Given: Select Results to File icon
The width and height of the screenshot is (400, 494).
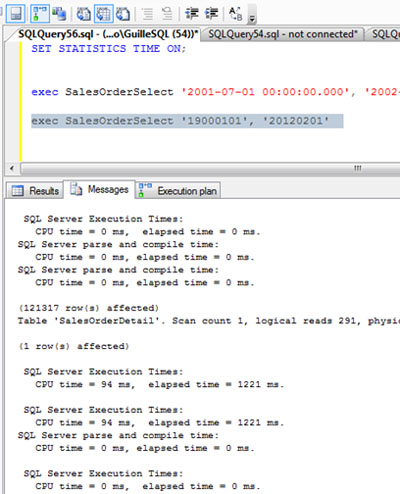Looking at the screenshot, I should 123,14.
